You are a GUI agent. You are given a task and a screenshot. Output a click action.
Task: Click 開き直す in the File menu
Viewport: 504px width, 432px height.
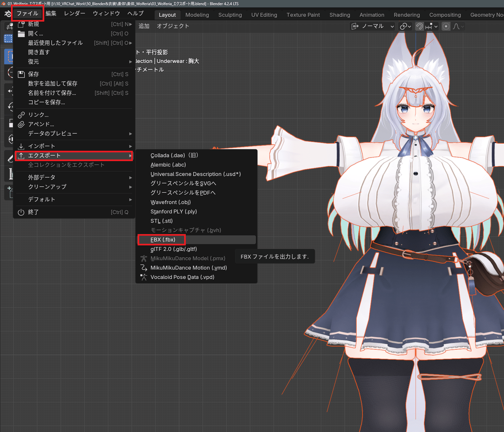click(x=74, y=52)
